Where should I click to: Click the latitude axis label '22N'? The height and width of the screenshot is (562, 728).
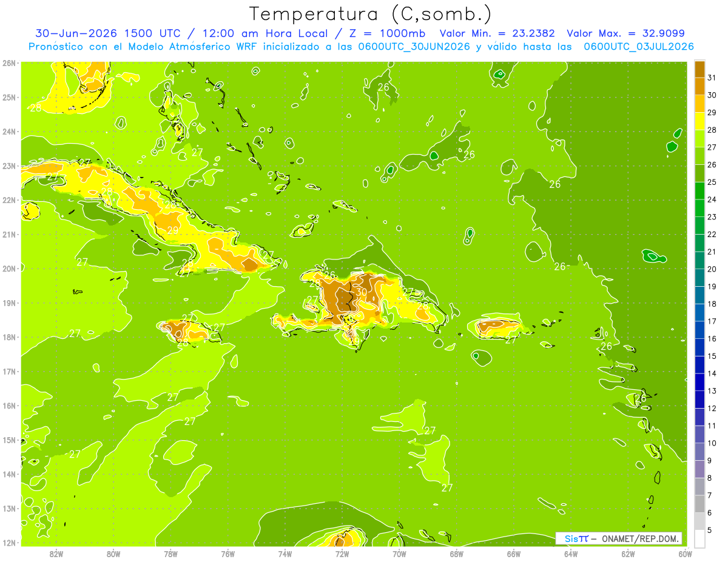[8, 200]
